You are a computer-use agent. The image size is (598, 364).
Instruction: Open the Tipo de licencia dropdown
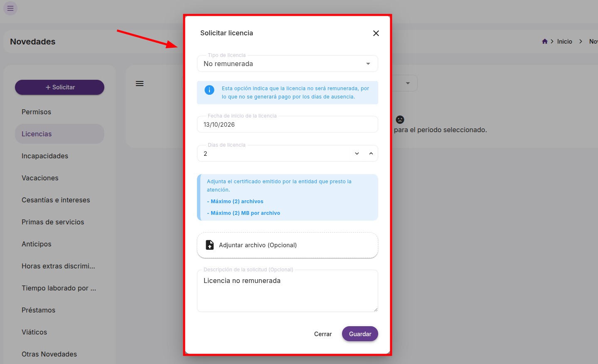(x=287, y=64)
